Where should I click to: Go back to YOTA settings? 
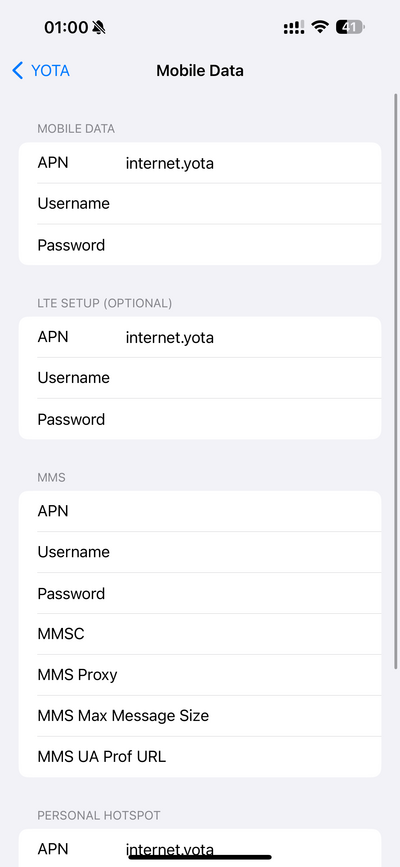pos(41,71)
